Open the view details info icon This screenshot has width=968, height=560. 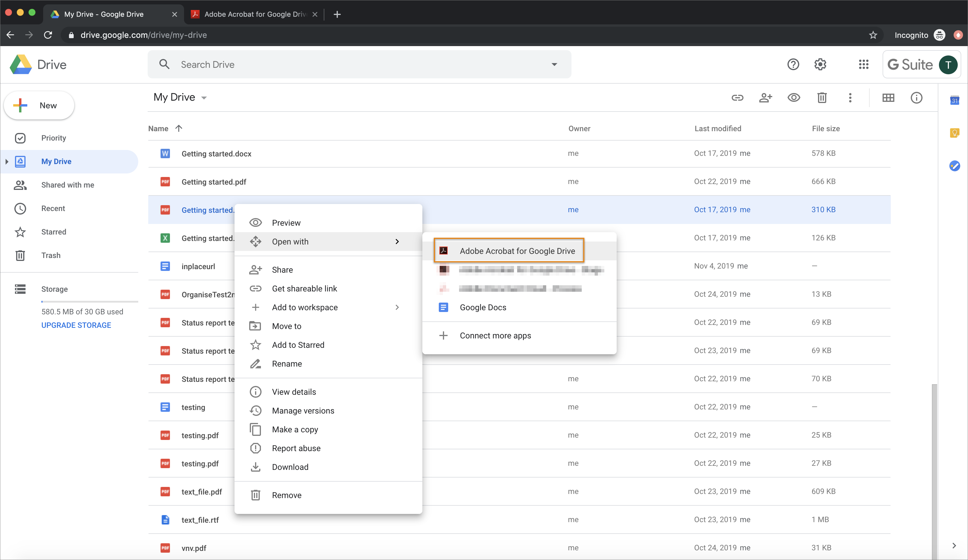[916, 97]
